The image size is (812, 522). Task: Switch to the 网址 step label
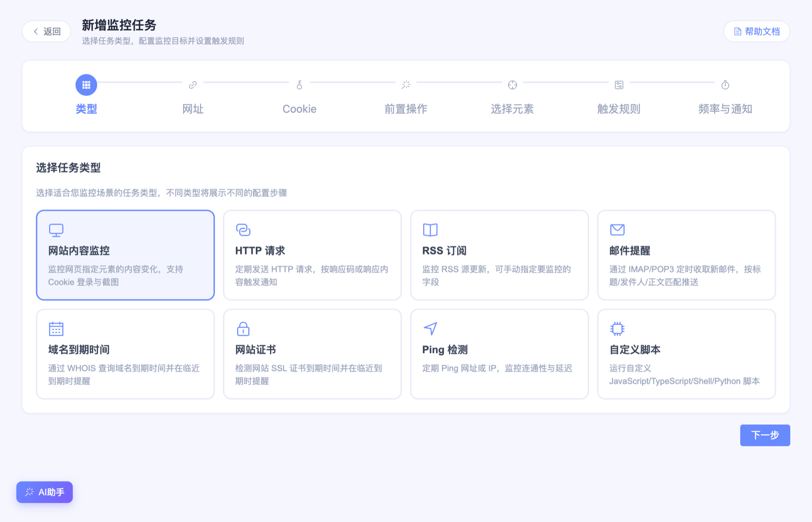(x=193, y=109)
